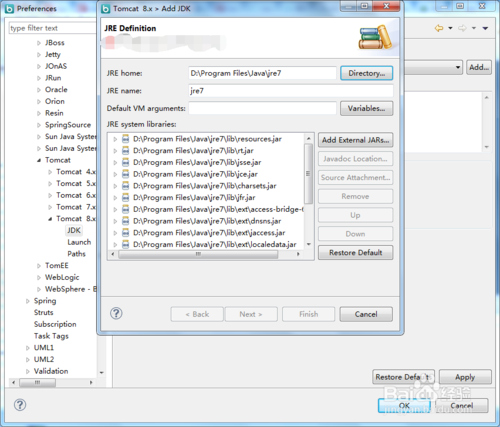Click the Directory... button
The height and width of the screenshot is (427, 500).
click(367, 73)
